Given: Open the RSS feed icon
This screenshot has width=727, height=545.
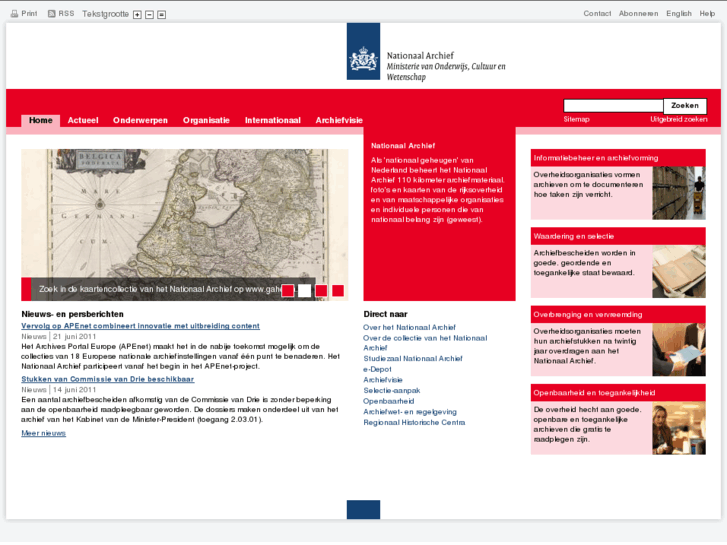Looking at the screenshot, I should [x=51, y=13].
